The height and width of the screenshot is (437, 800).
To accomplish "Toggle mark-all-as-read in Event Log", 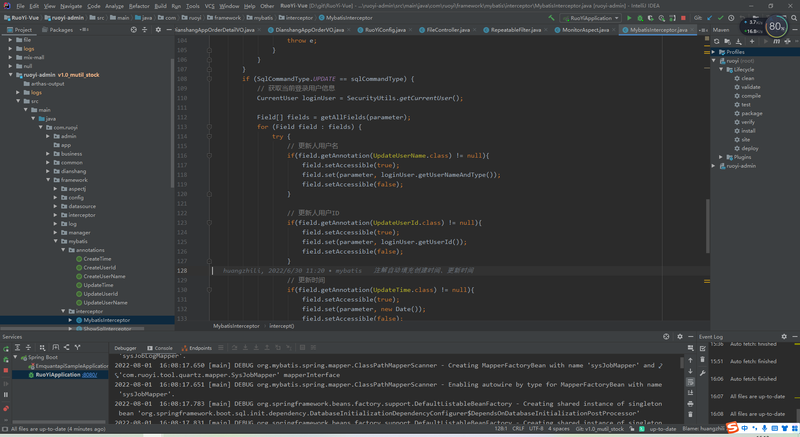I will coord(703,348).
